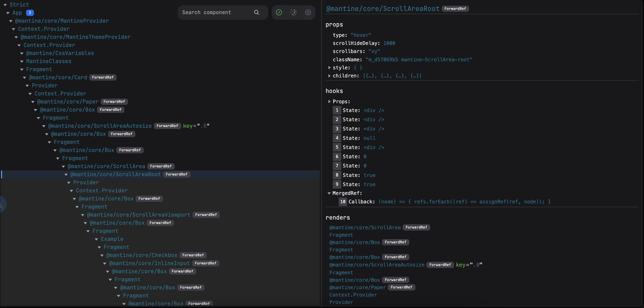The width and height of the screenshot is (644, 308).
Task: Collapse the App node arrow
Action: (8, 13)
